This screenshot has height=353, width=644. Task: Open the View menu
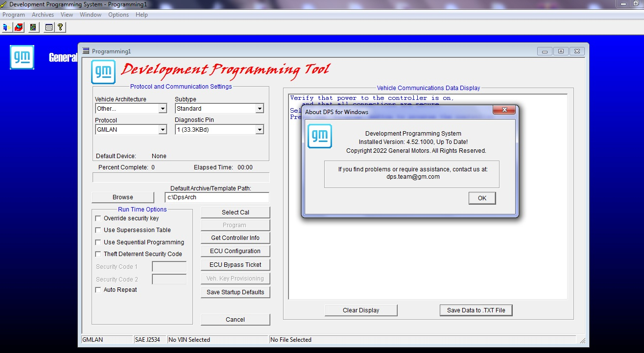tap(67, 15)
